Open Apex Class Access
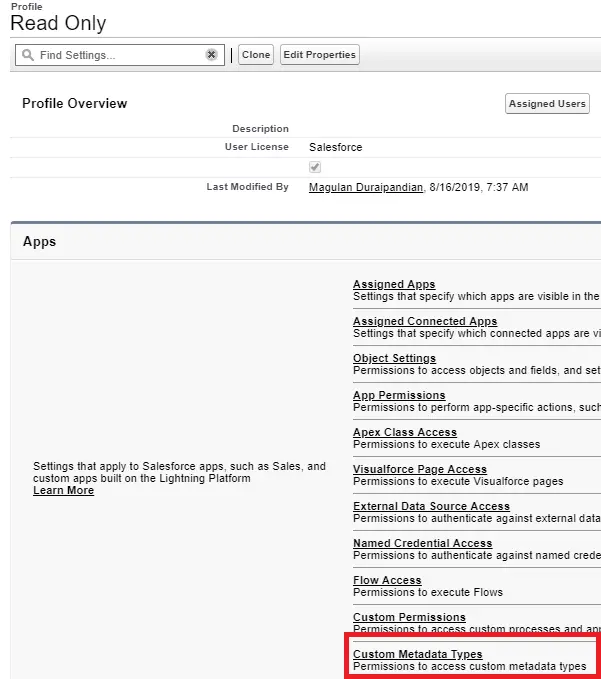 point(405,432)
